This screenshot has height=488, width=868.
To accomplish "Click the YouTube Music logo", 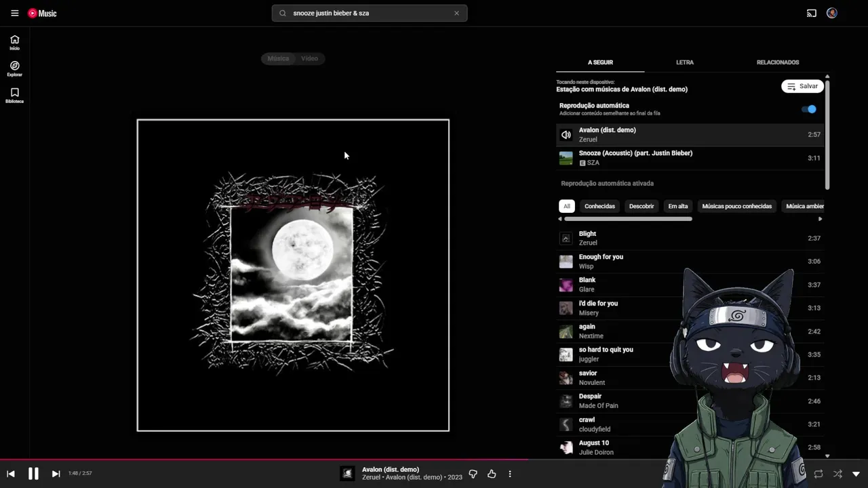I will 42,13.
